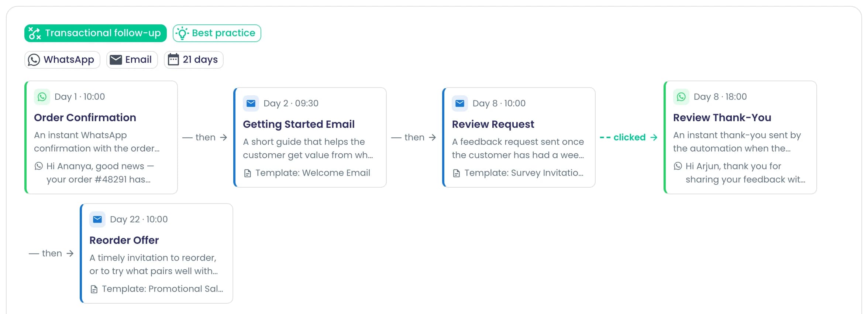Click the WhatsApp icon on Review Thank-You card
The width and height of the screenshot is (868, 314).
(681, 97)
